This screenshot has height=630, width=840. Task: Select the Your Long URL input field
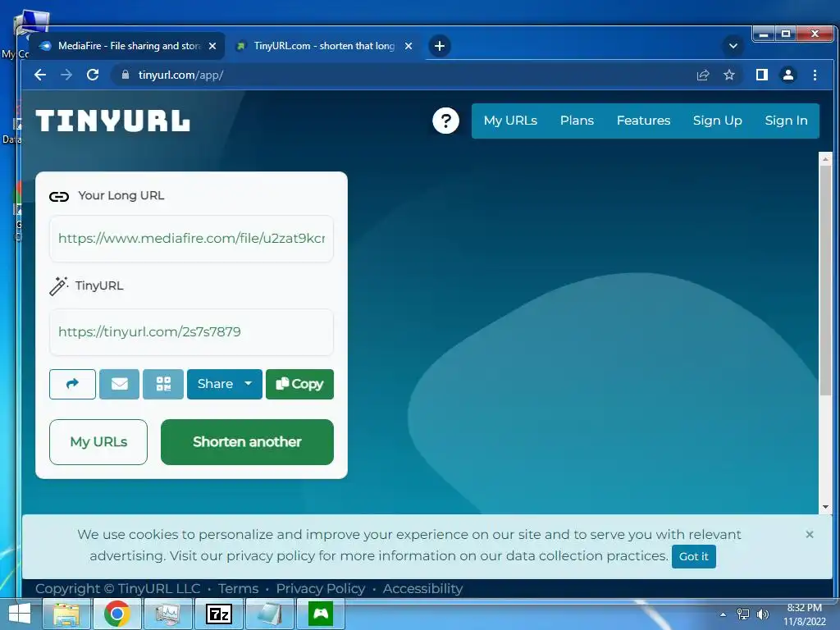191,239
